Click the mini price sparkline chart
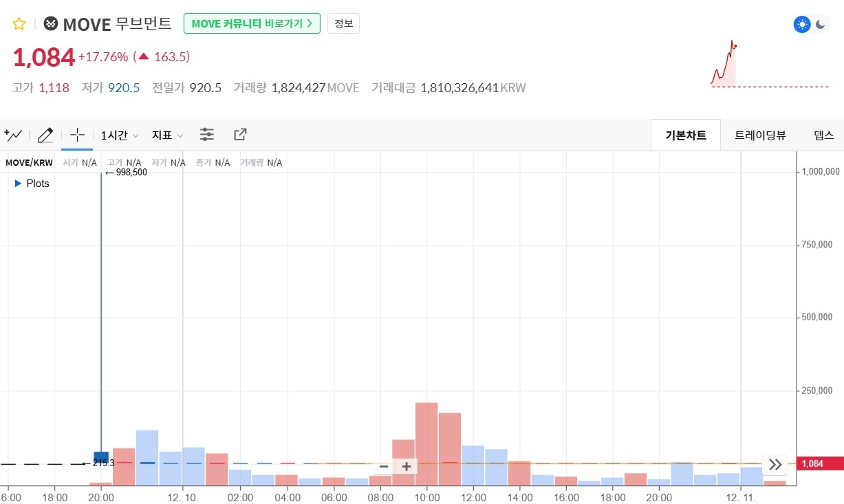The image size is (844, 504). 769,63
